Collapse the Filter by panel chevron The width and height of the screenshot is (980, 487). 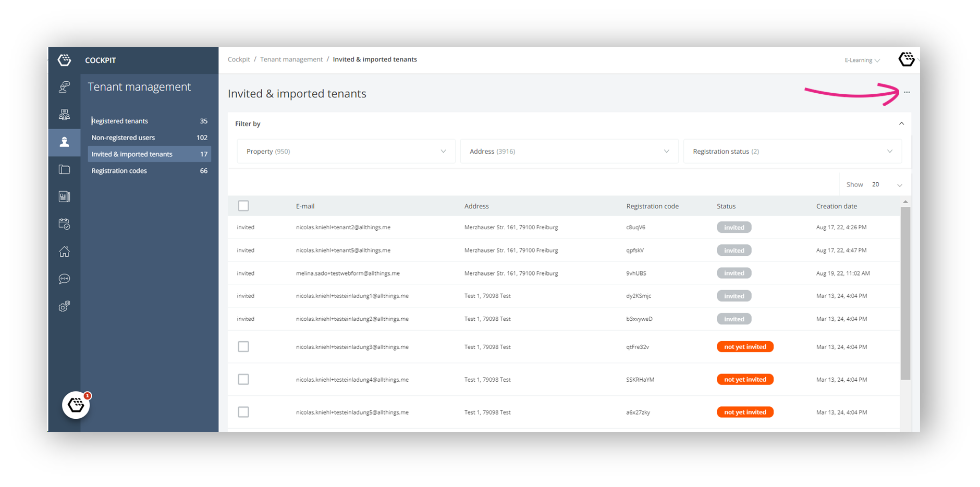click(901, 123)
